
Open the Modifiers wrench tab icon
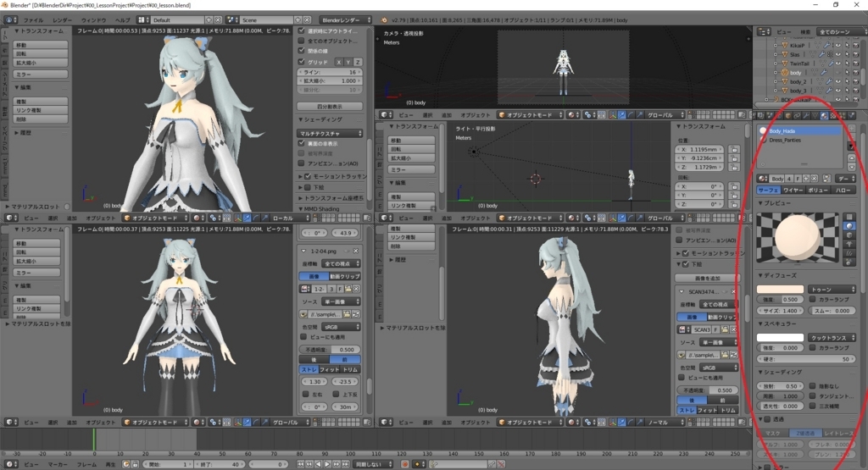[x=806, y=115]
